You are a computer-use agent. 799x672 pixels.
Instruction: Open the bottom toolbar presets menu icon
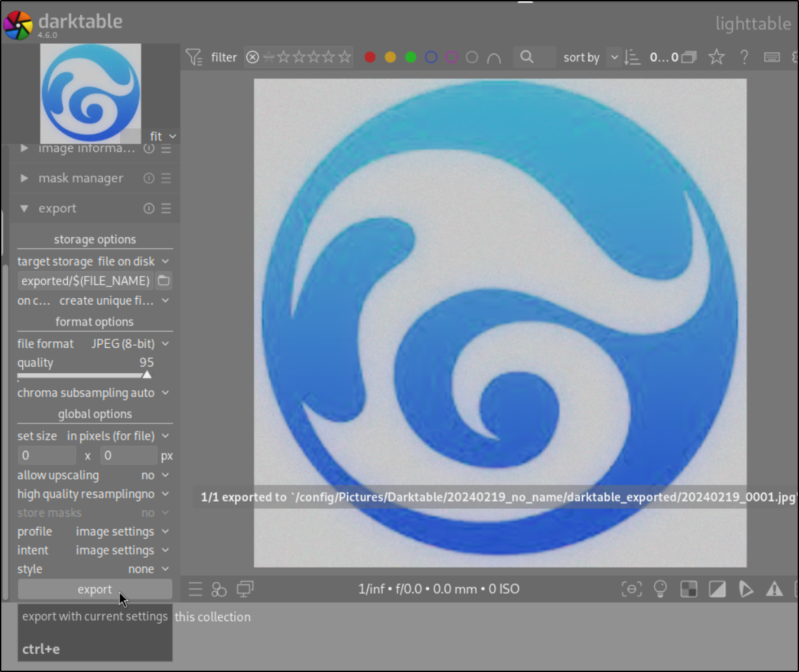[195, 590]
